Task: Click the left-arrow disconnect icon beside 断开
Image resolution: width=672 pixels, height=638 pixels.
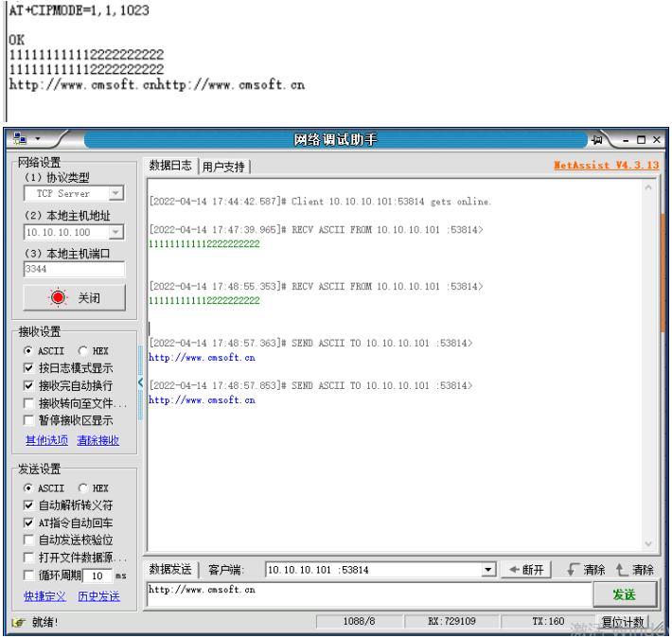Action: point(514,570)
